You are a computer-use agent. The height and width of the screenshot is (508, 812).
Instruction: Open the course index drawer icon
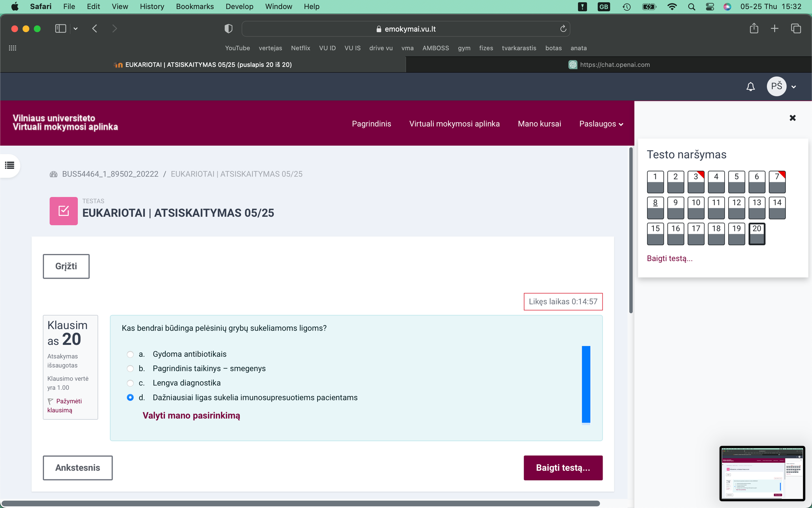10,165
